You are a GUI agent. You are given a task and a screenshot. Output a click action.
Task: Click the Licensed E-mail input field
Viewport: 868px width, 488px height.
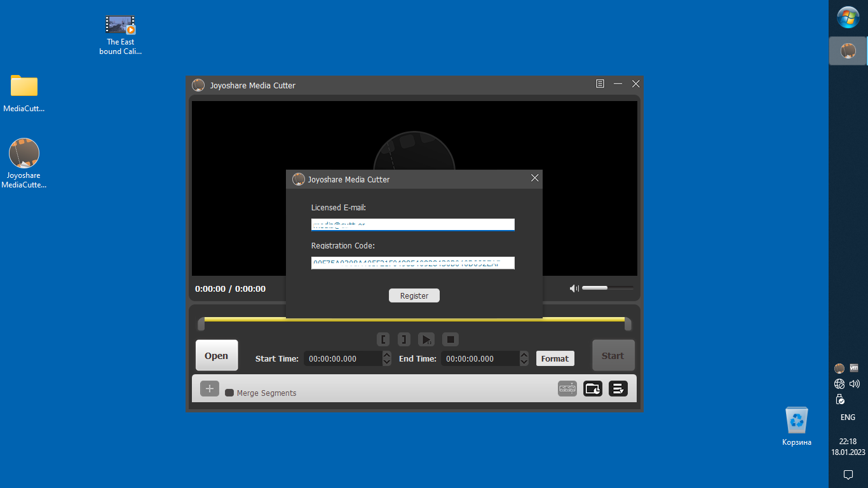[412, 224]
